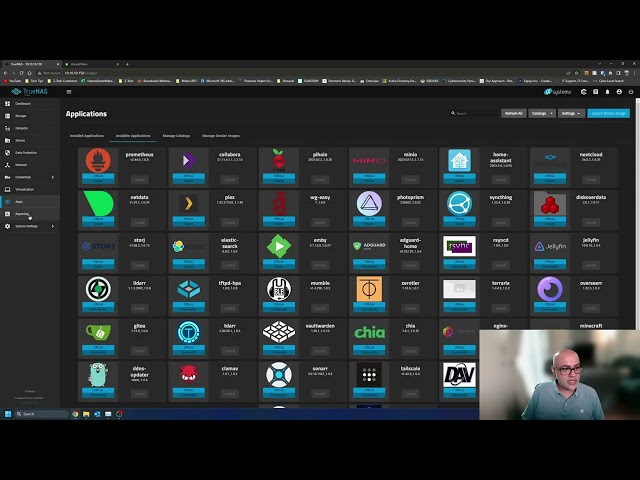Click the pihole raspberry icon
Viewport: 640px width, 480px height.
pos(279,160)
